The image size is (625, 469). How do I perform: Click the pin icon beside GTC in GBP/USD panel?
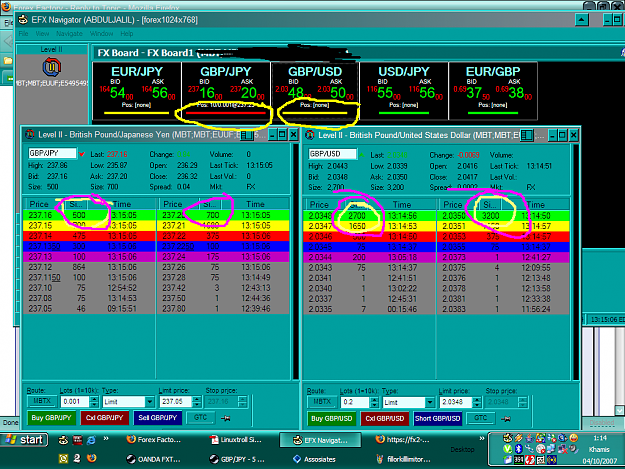click(506, 418)
